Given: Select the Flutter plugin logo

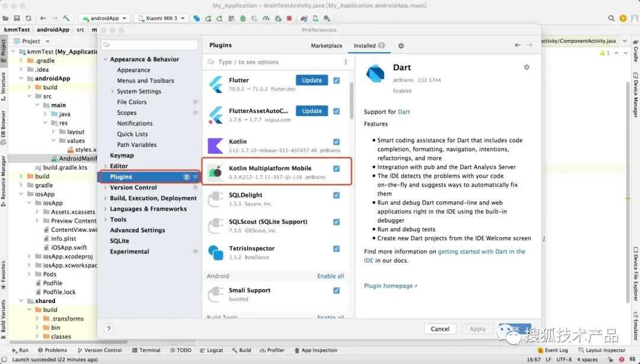Looking at the screenshot, I should tap(216, 85).
